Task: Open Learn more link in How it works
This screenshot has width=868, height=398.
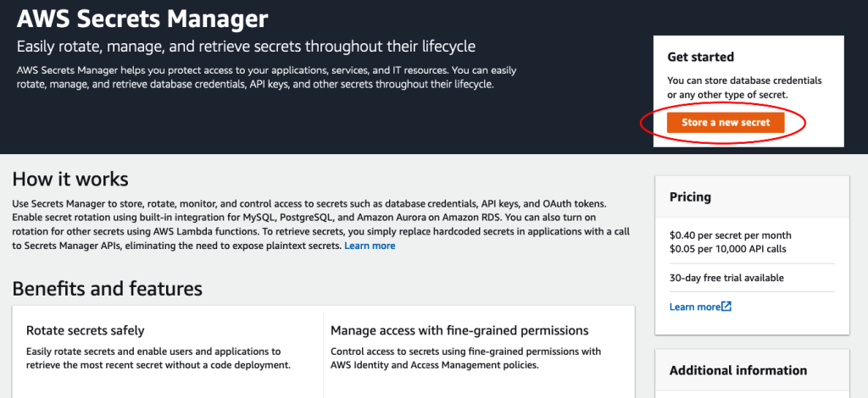Action: pos(370,246)
